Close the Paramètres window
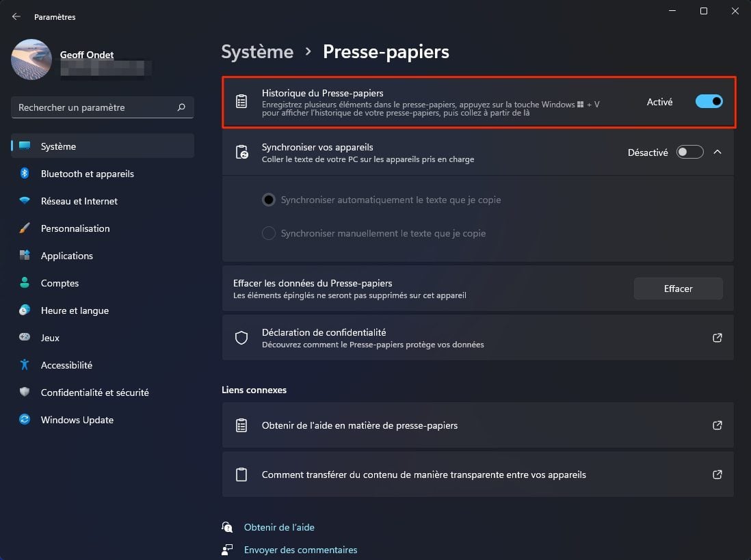The width and height of the screenshot is (751, 560). pyautogui.click(x=735, y=10)
